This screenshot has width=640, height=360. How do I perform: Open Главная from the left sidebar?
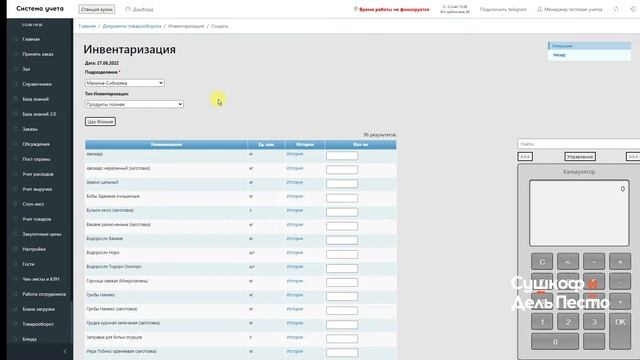click(x=31, y=39)
